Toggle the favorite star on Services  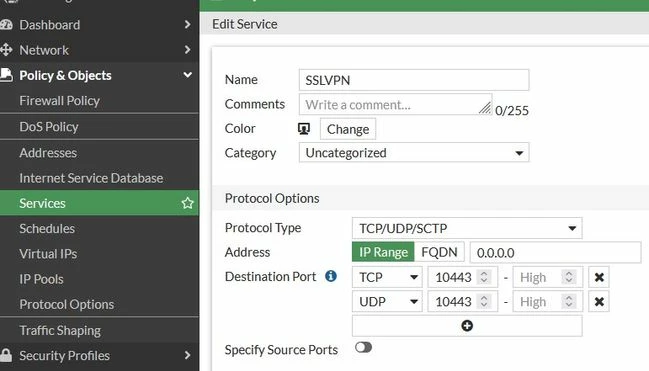[x=187, y=203]
